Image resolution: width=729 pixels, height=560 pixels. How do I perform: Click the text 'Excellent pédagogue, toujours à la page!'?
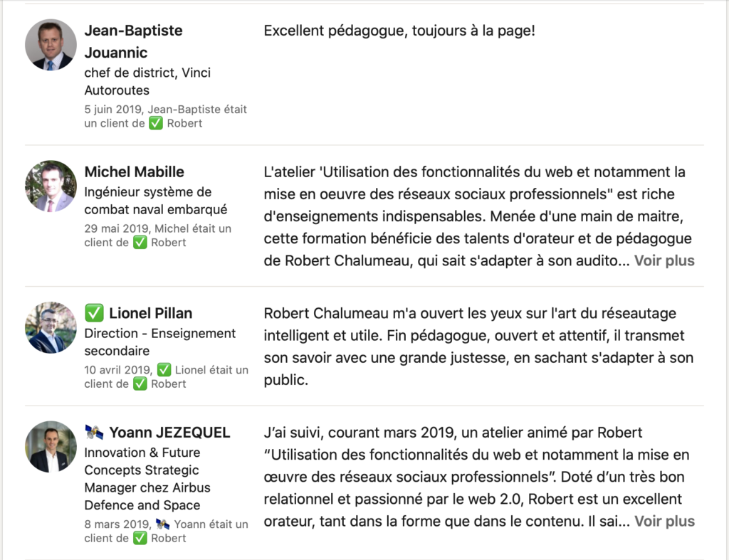[x=399, y=31]
